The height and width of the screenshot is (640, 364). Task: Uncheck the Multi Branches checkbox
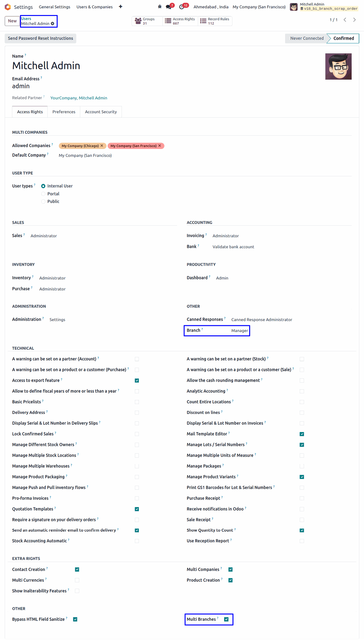coord(226,619)
